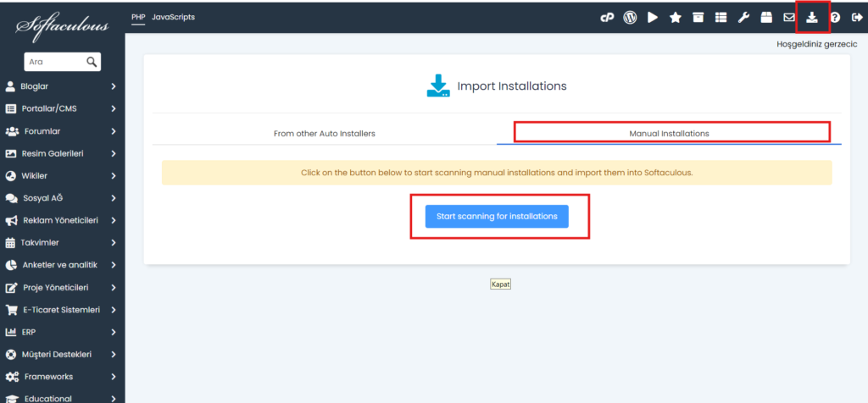Image resolution: width=868 pixels, height=403 pixels.
Task: Click Start scanning for installations button
Action: (497, 216)
